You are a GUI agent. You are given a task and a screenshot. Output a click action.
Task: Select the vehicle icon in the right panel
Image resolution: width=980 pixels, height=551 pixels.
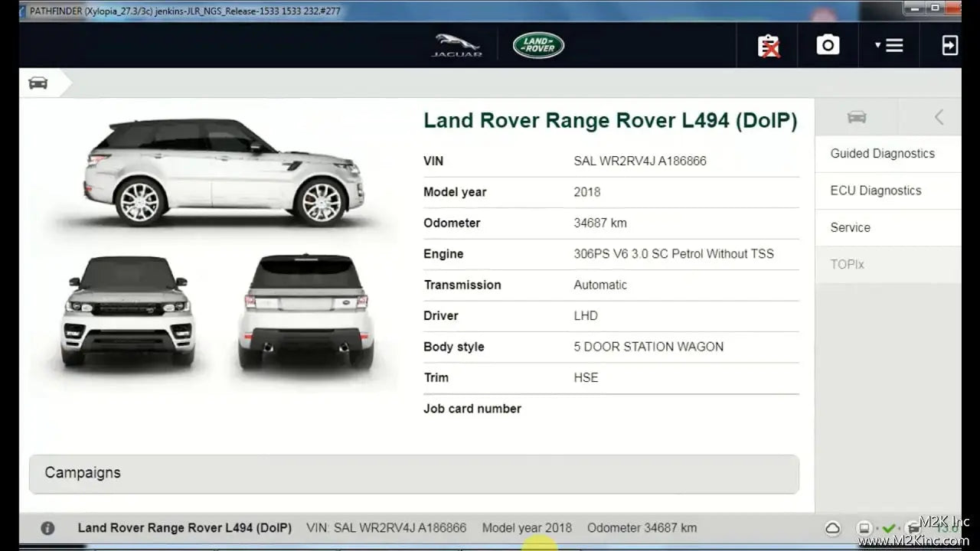[x=856, y=117]
